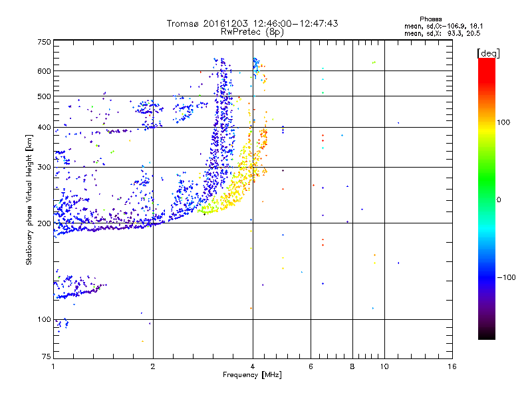Click the 'RwPretec (8p)' subtitle
Screen dimensions: 532x399
[x=252, y=32]
